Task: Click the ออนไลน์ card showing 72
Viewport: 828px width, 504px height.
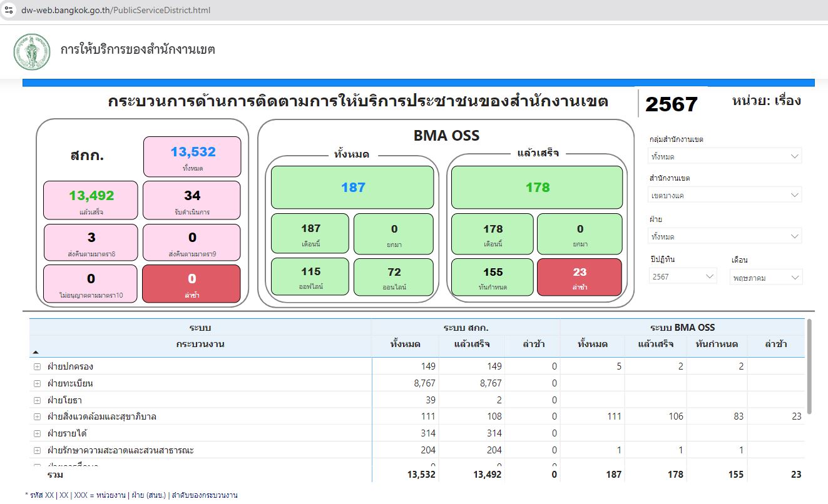Action: [394, 277]
